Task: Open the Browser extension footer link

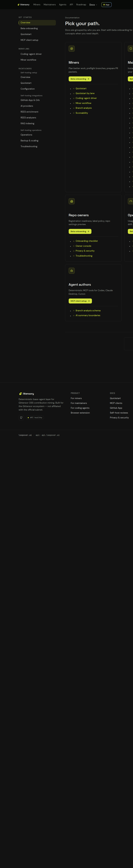Action: tap(80, 413)
